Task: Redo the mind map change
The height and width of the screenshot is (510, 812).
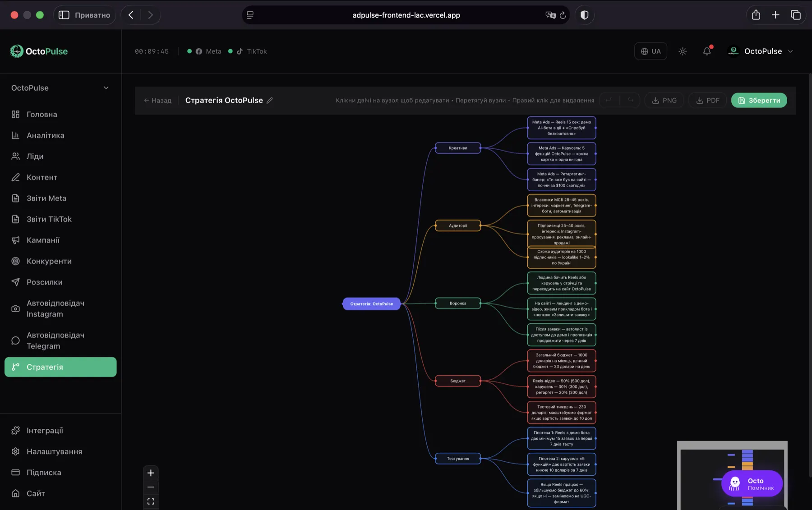Action: pos(631,101)
